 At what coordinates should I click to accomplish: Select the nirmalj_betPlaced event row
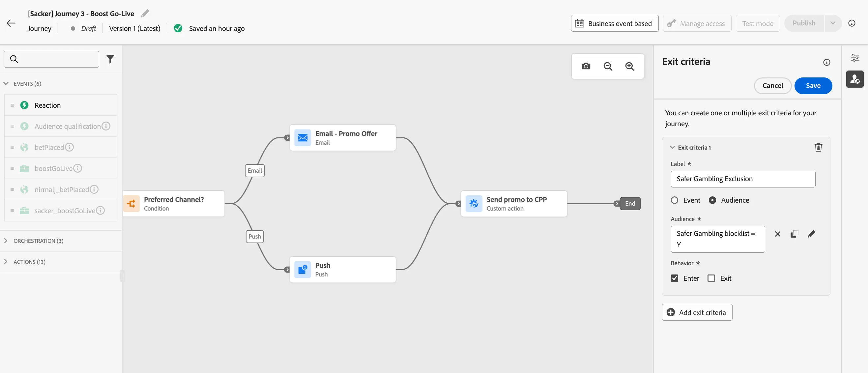pyautogui.click(x=61, y=189)
